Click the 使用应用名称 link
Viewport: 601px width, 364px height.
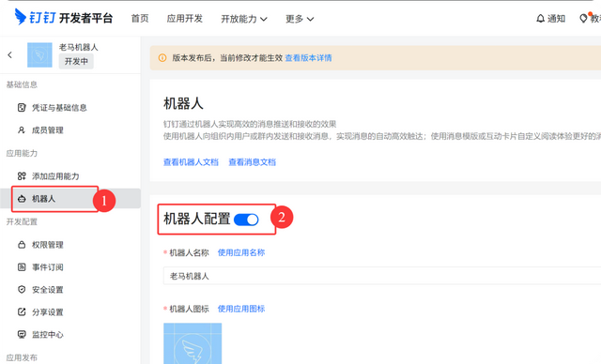241,252
